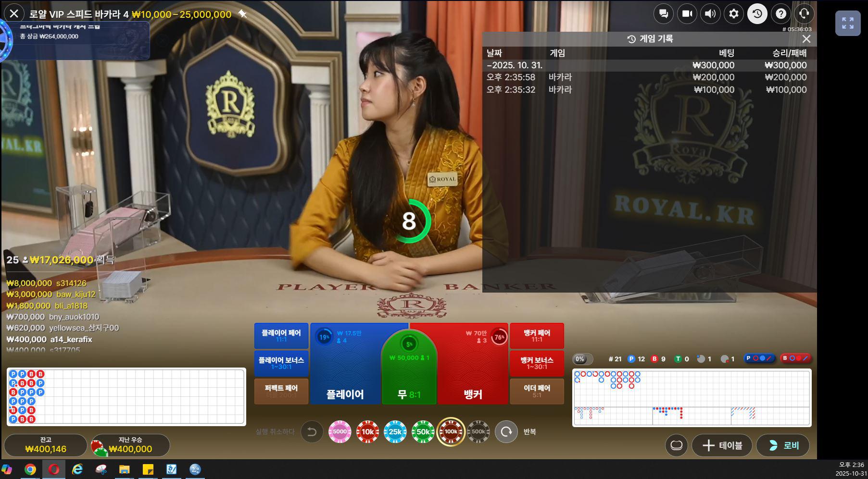The height and width of the screenshot is (479, 868).
Task: Open the 테이블 add table menu
Action: tap(721, 445)
